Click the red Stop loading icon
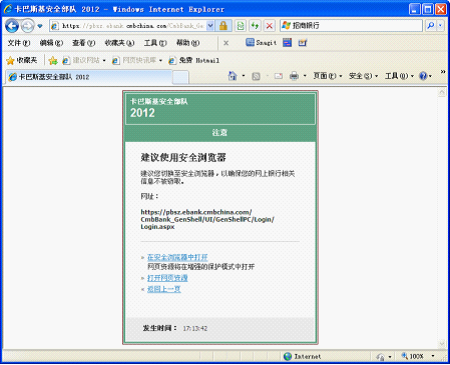450x365 pixels. (269, 26)
